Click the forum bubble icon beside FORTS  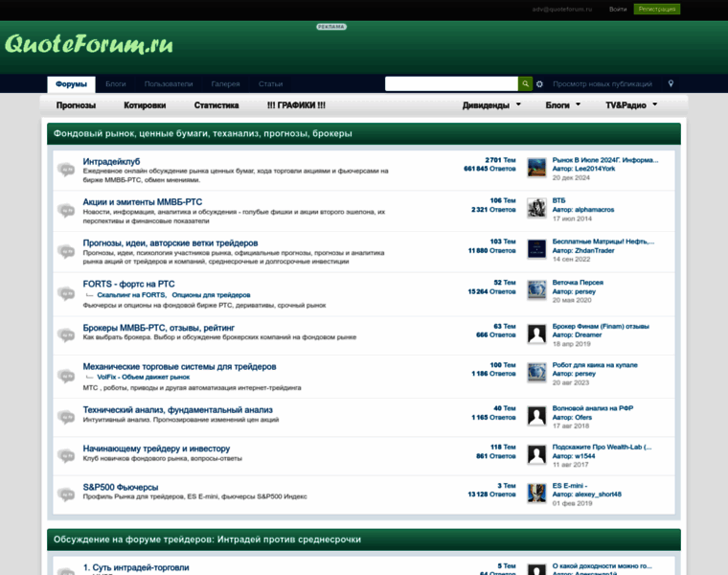pos(66,293)
